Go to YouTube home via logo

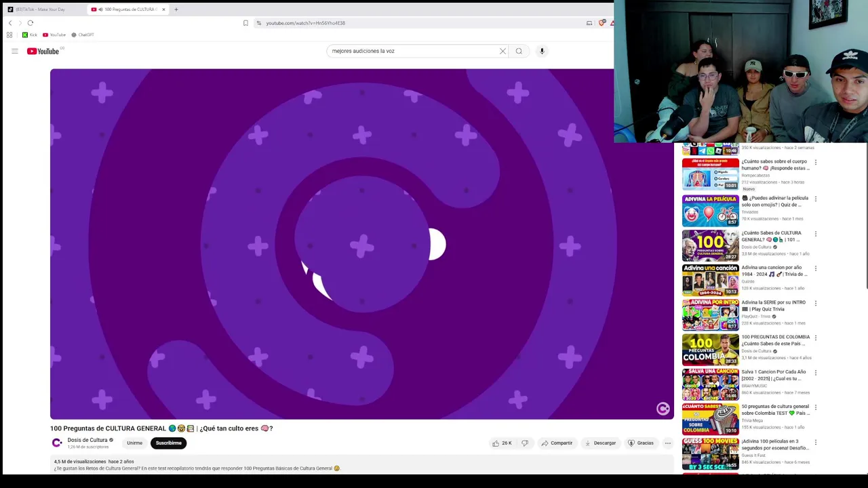[43, 51]
